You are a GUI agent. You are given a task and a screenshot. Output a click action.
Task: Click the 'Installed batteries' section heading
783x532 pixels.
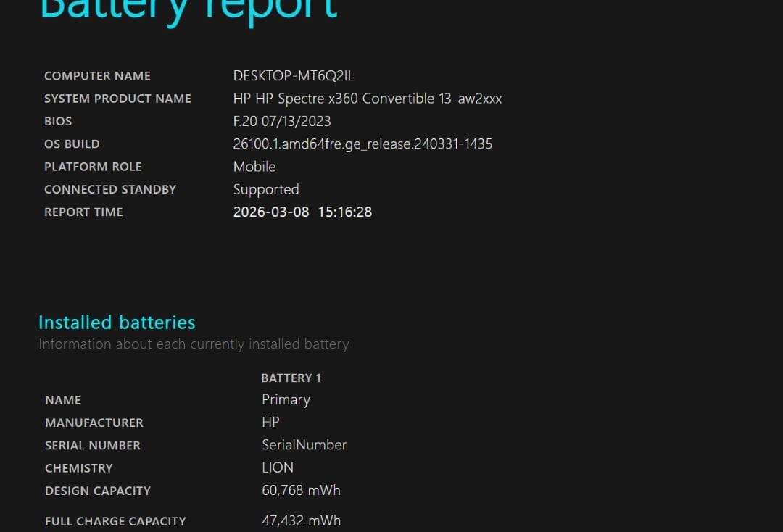pos(117,323)
